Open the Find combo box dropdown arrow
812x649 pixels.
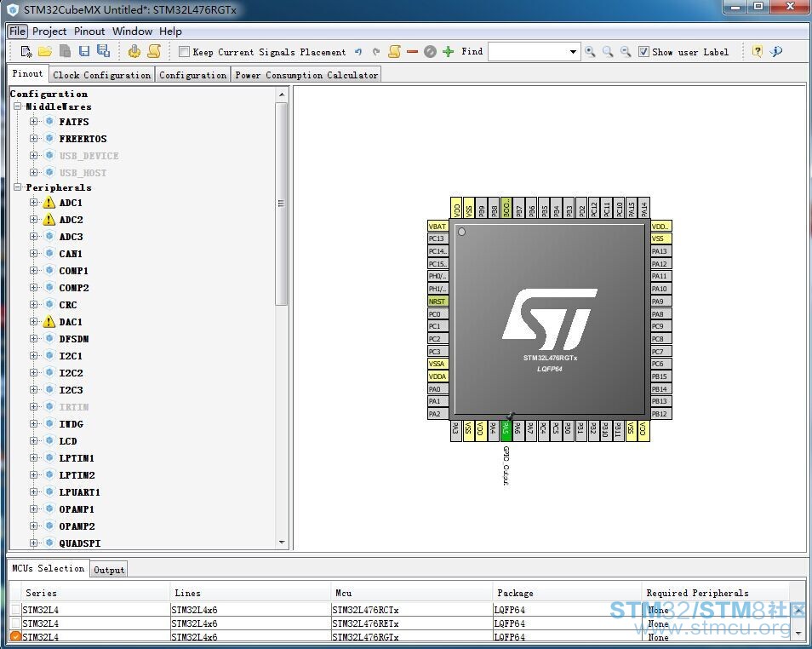pyautogui.click(x=573, y=51)
